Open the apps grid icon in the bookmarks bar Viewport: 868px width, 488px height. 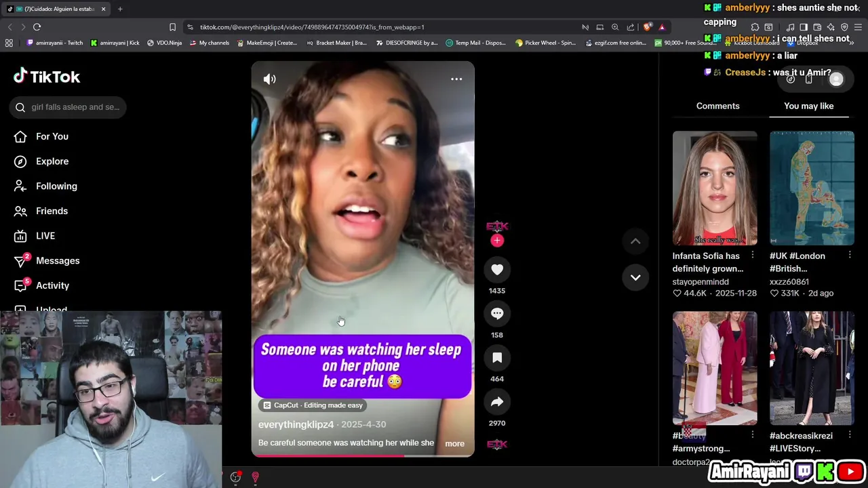[9, 43]
